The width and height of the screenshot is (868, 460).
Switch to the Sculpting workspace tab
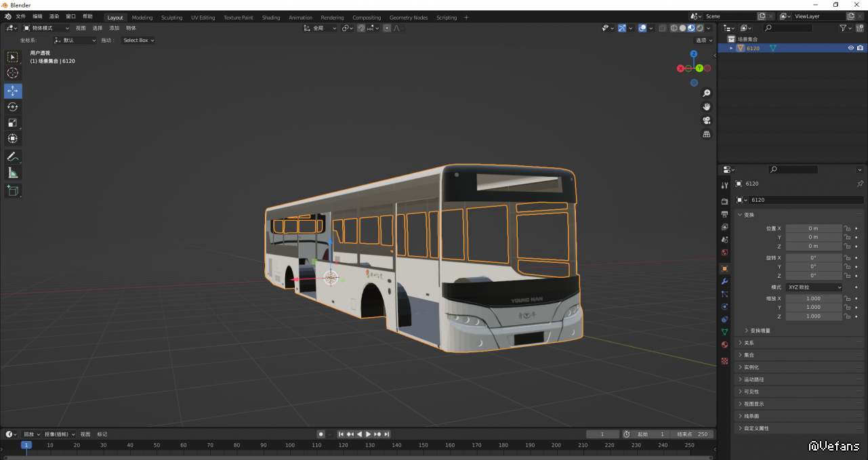171,18
